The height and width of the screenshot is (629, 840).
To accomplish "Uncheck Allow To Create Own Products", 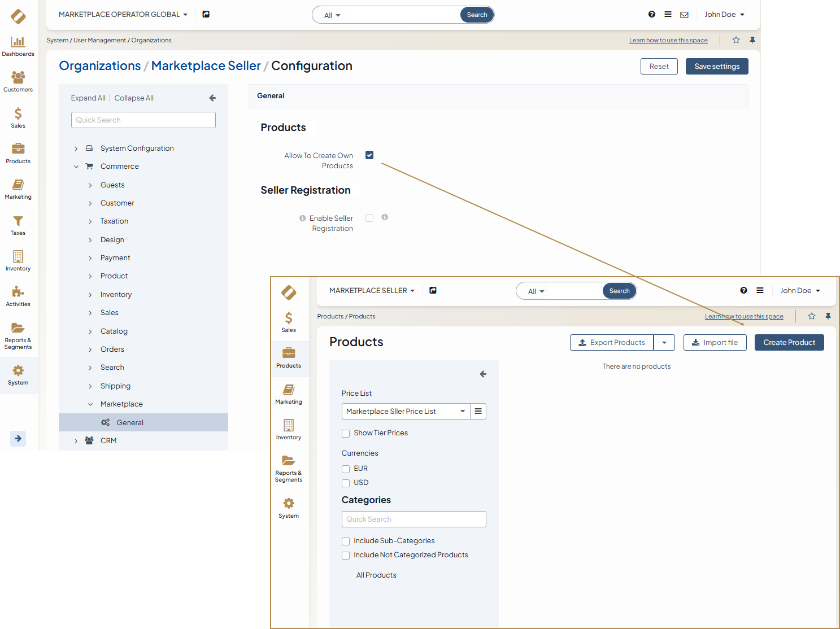I will (369, 155).
